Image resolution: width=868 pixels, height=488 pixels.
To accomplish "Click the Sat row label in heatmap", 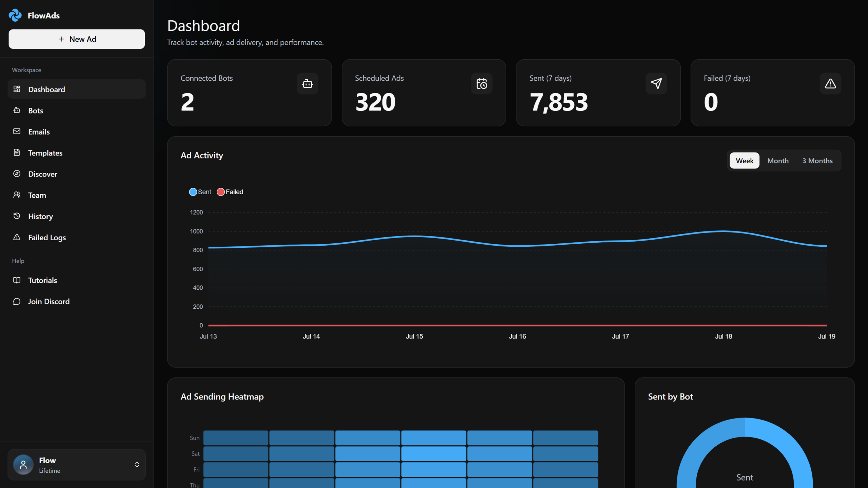I will point(195,453).
